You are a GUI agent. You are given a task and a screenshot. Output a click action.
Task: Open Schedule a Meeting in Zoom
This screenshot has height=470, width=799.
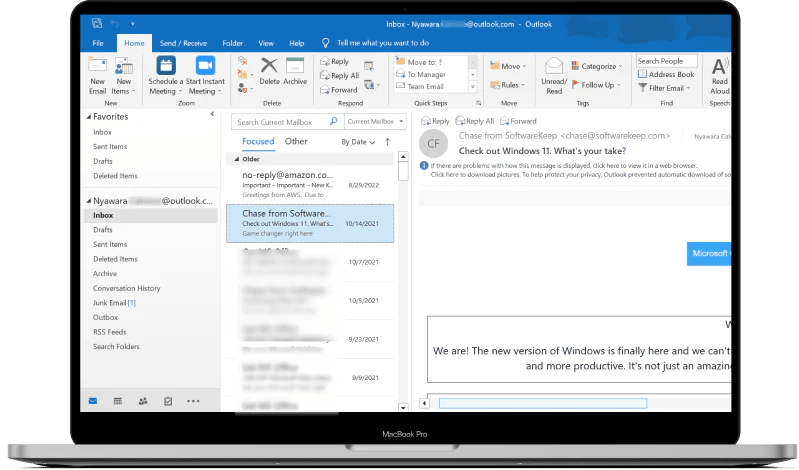166,75
